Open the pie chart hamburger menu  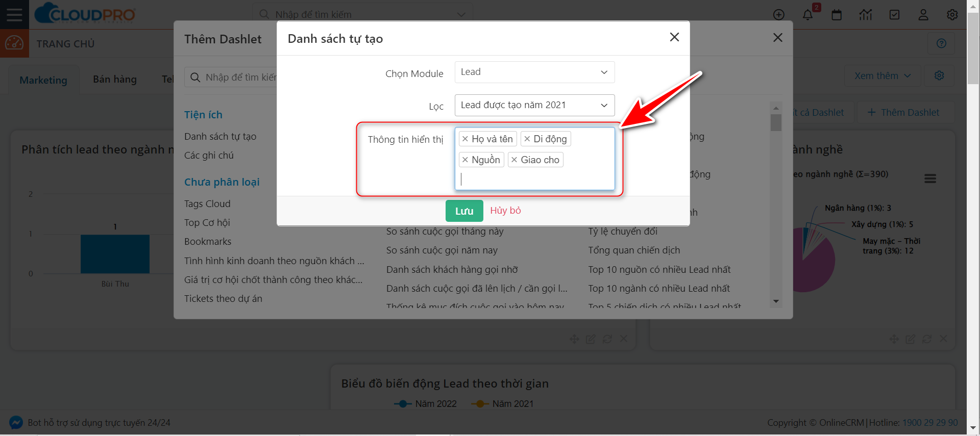tap(930, 178)
